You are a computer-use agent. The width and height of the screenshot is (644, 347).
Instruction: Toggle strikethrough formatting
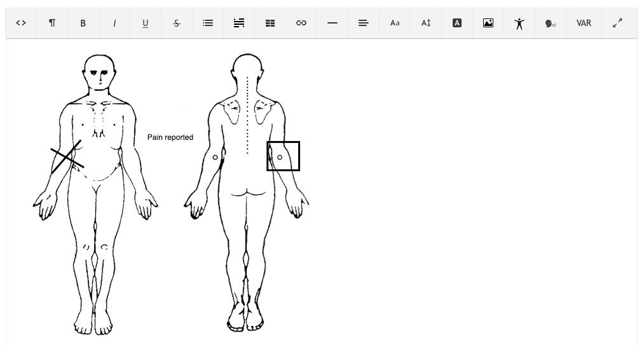(177, 23)
